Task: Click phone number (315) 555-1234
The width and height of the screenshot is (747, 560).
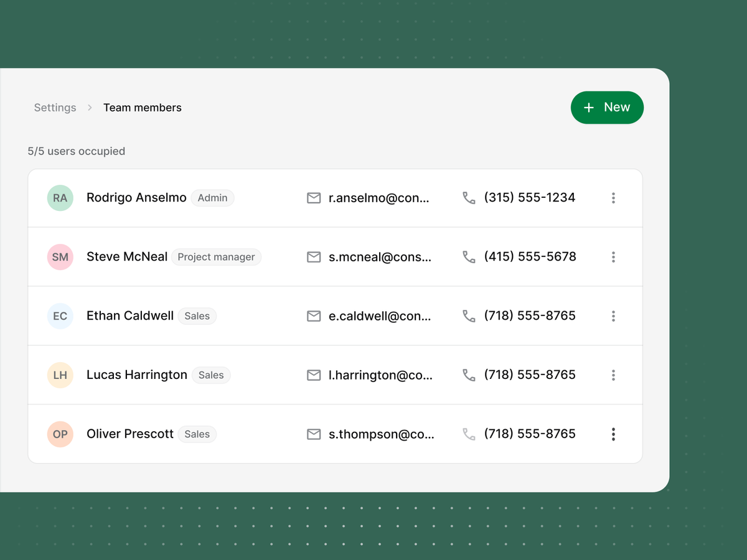Action: (530, 198)
